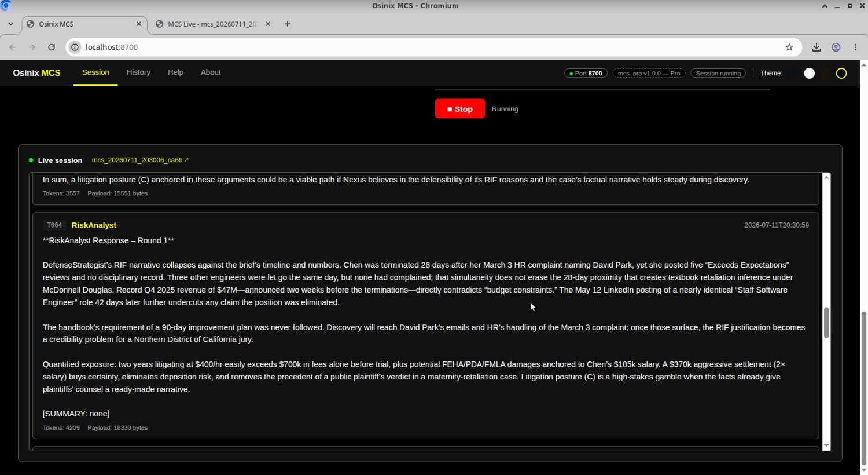This screenshot has width=868, height=475.
Task: Click the "Theme:" label
Action: [771, 73]
